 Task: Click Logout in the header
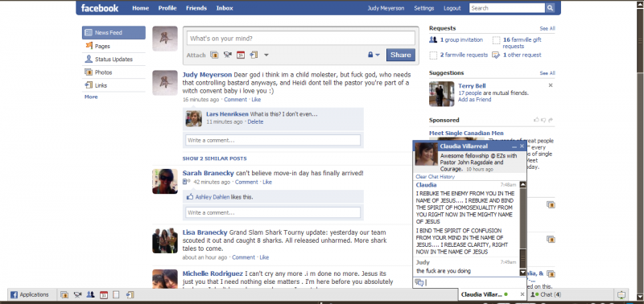452,8
